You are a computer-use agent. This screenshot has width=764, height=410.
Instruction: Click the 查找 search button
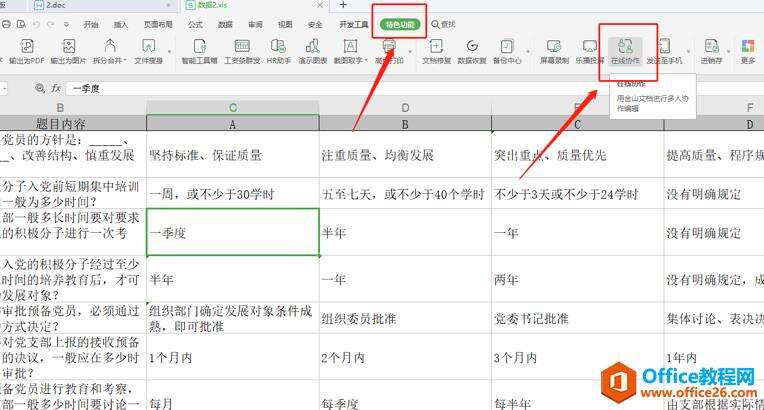[x=443, y=24]
